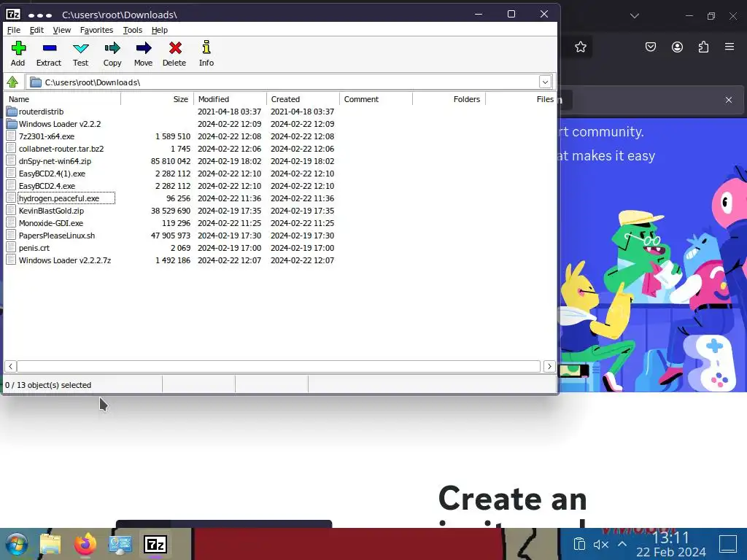Open the View menu
The image size is (747, 560).
coord(62,30)
